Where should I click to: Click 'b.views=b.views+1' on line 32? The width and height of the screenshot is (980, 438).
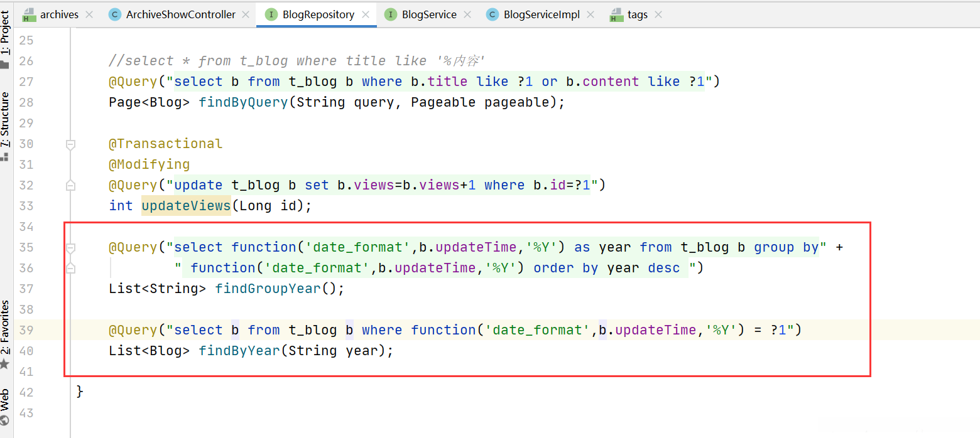(x=406, y=185)
